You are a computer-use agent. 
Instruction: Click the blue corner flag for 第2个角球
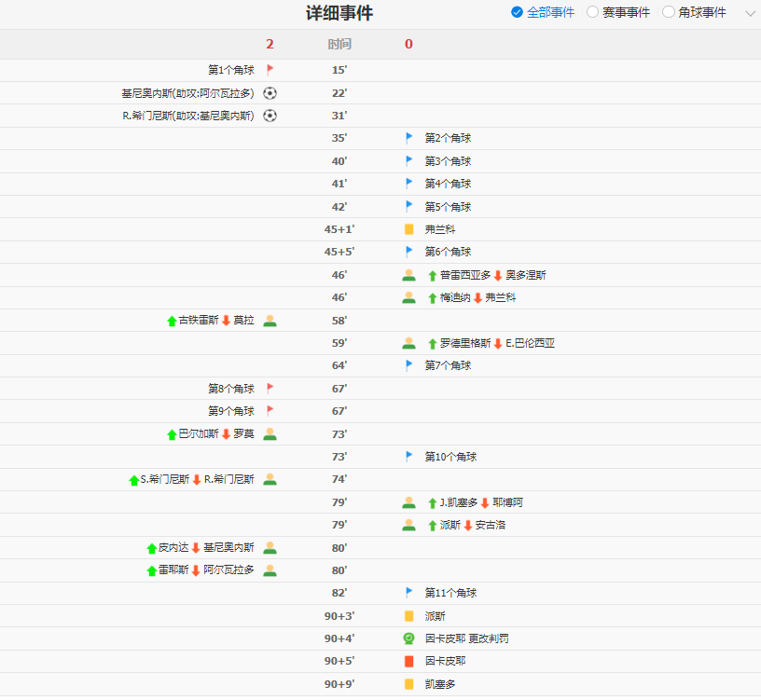click(408, 138)
